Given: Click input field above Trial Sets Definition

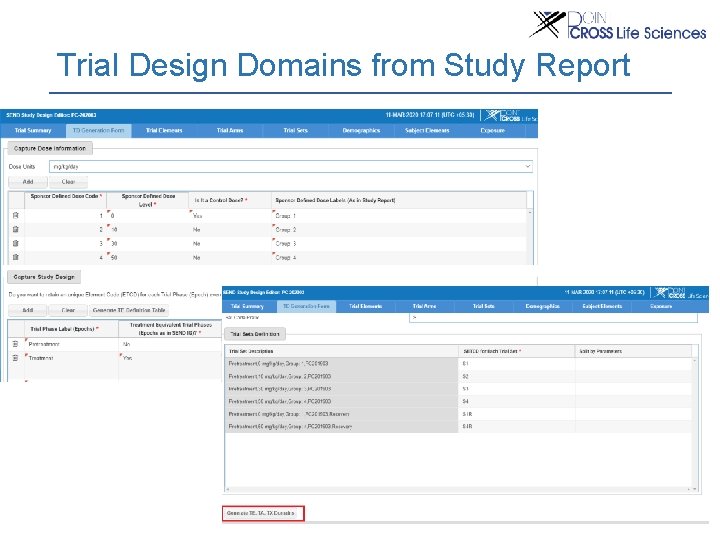Looking at the screenshot, I should point(553,317).
